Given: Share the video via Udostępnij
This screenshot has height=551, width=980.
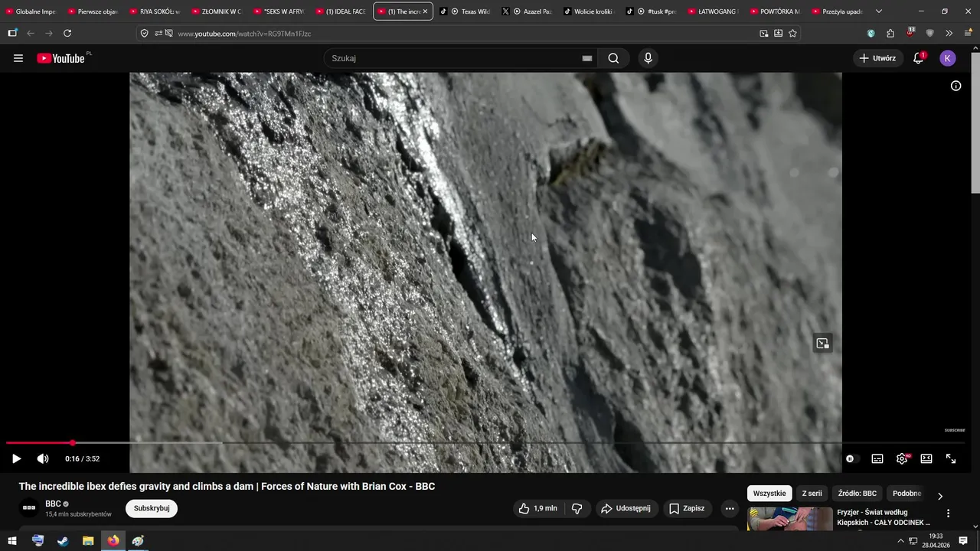Looking at the screenshot, I should pyautogui.click(x=626, y=508).
